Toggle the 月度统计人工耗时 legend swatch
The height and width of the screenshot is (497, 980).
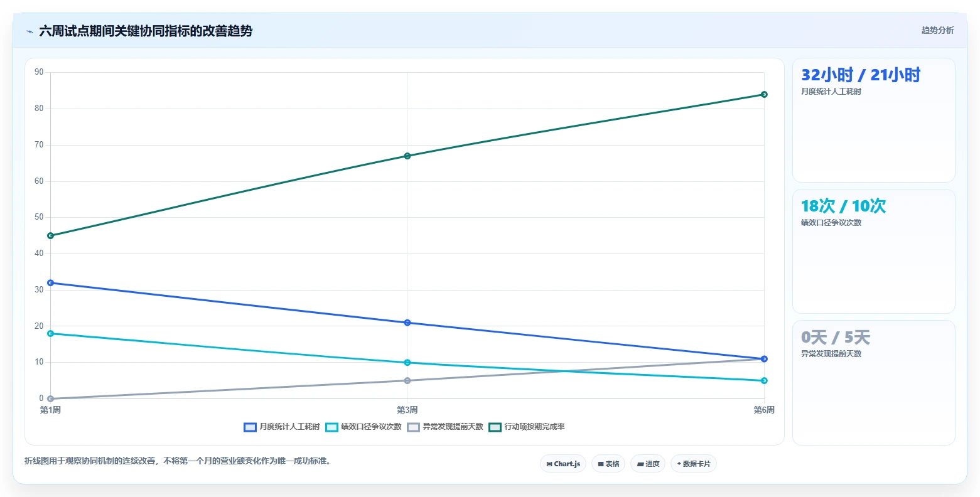250,427
